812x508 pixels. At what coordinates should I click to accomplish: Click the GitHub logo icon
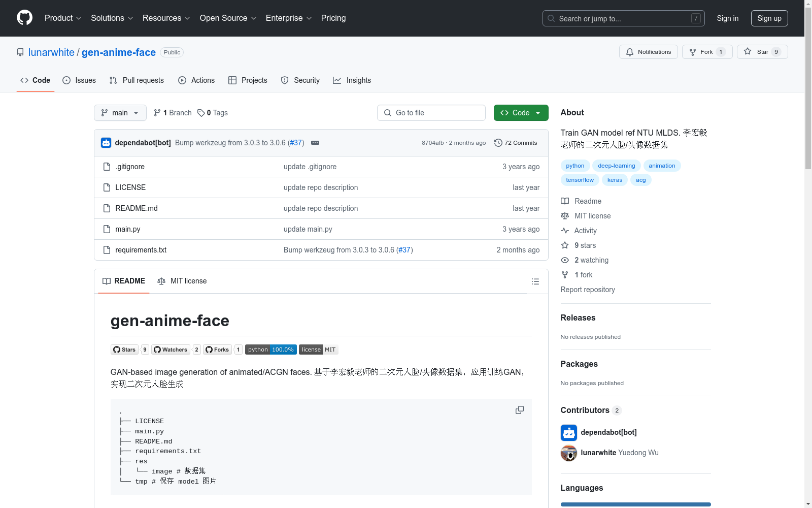[24, 18]
